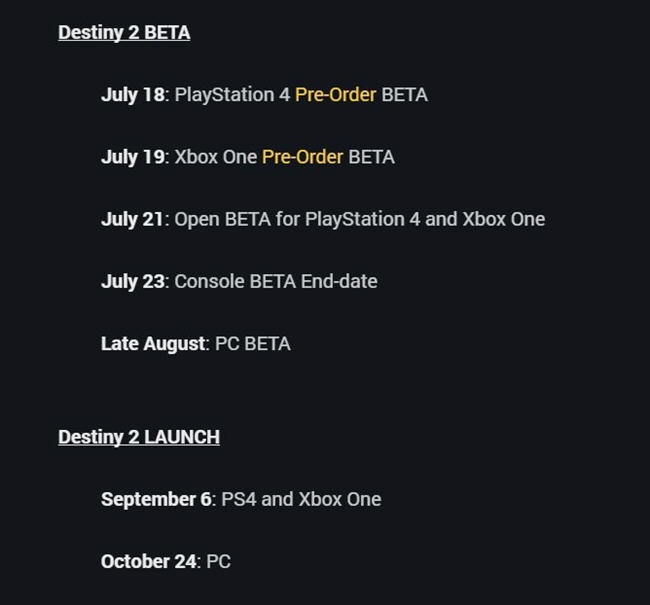
Task: Click the September 6 launch date
Action: [x=156, y=499]
